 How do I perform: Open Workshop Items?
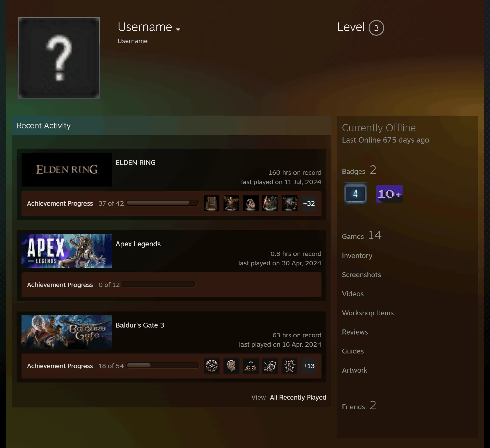pos(368,313)
